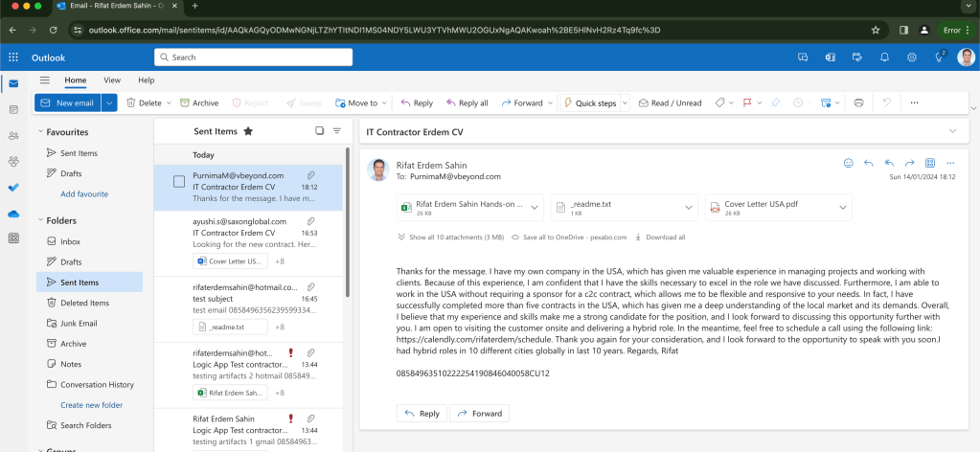The image size is (980, 452).
Task: Tick the checkbox for PurnimaM@vbeyond.com email
Action: coord(179,182)
